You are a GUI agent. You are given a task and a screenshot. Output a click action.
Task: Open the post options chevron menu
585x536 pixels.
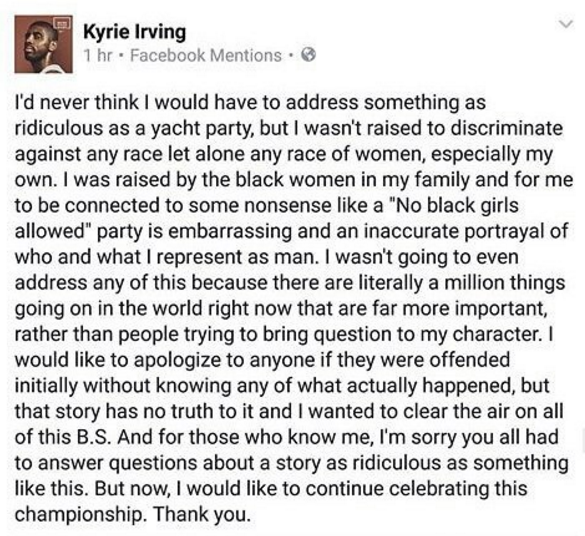point(566,24)
